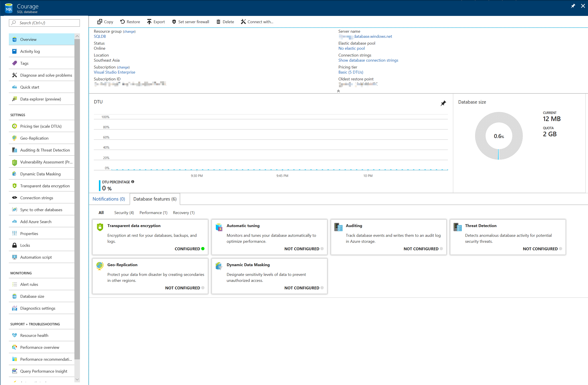Click the sidebar scroll down arrow
The width and height of the screenshot is (588, 385).
77,379
